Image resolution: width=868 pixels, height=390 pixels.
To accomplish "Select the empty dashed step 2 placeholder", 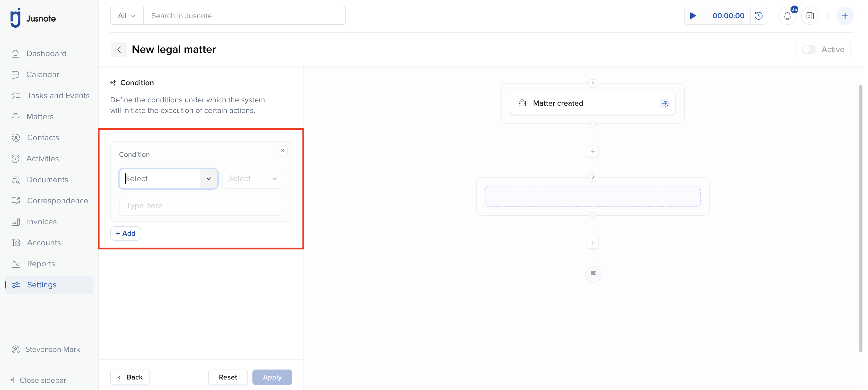I will (x=592, y=196).
